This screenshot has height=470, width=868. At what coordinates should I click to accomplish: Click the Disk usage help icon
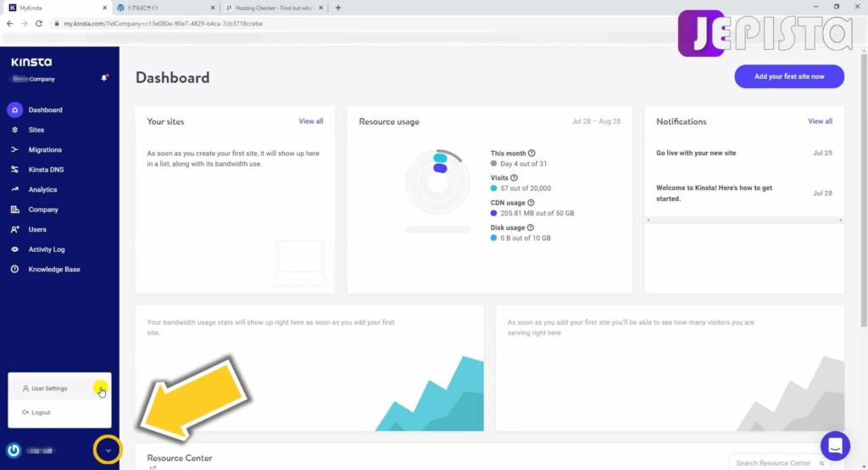(531, 228)
